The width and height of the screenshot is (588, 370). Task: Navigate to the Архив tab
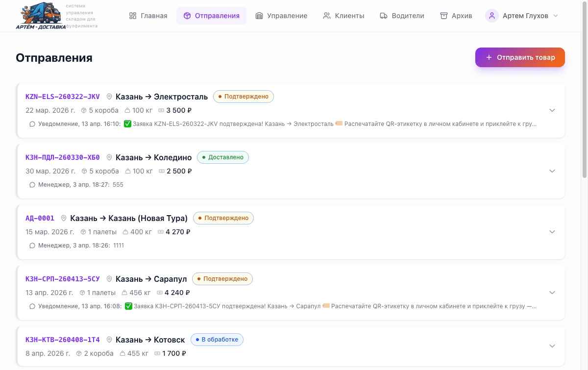[456, 16]
